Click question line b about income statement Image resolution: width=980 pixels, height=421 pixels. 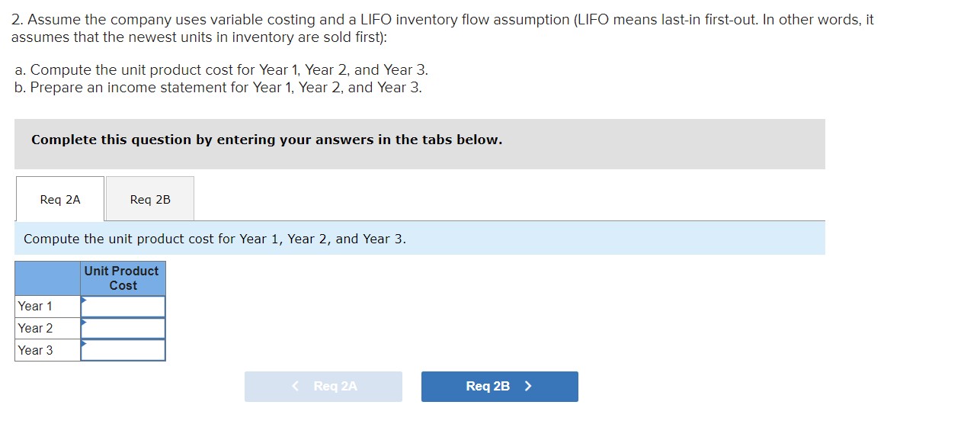coord(218,88)
